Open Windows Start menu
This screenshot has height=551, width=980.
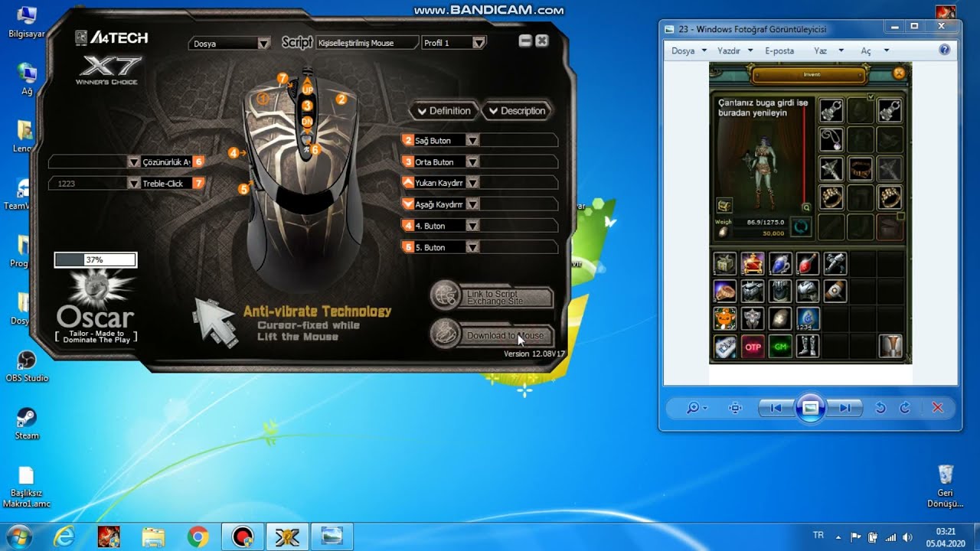click(x=18, y=537)
